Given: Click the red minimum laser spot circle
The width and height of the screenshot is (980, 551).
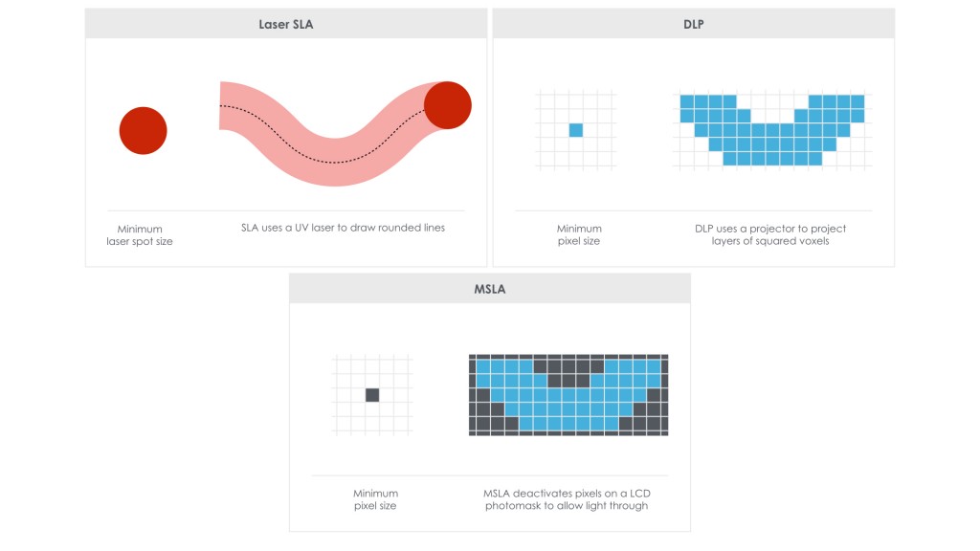Looking at the screenshot, I should pyautogui.click(x=144, y=130).
